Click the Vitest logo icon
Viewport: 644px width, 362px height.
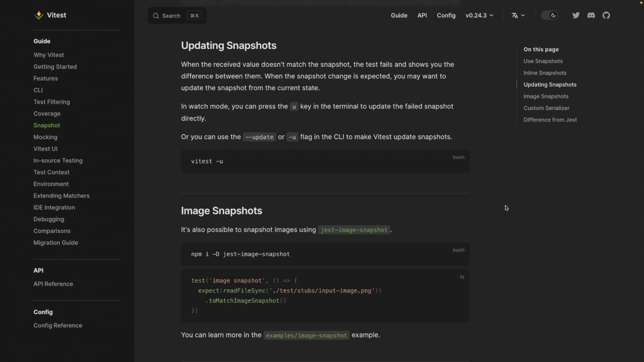pos(38,15)
